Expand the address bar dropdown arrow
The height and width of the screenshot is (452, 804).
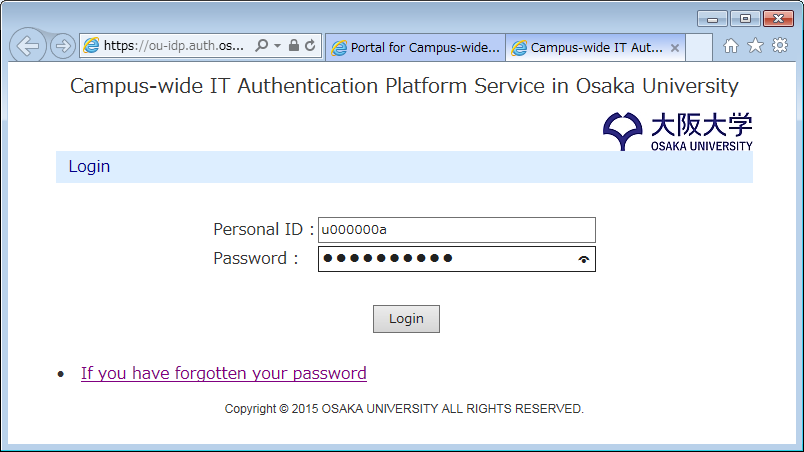pyautogui.click(x=277, y=46)
